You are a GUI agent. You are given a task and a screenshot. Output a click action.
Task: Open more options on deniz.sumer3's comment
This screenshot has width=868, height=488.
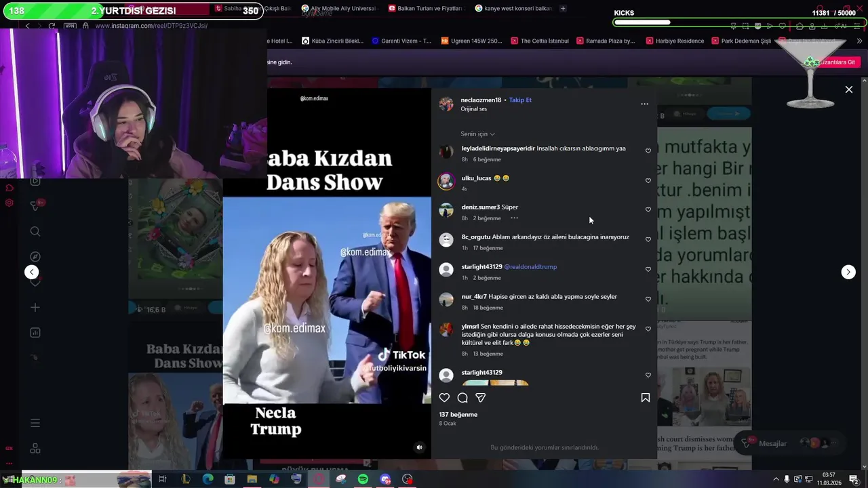coord(514,218)
